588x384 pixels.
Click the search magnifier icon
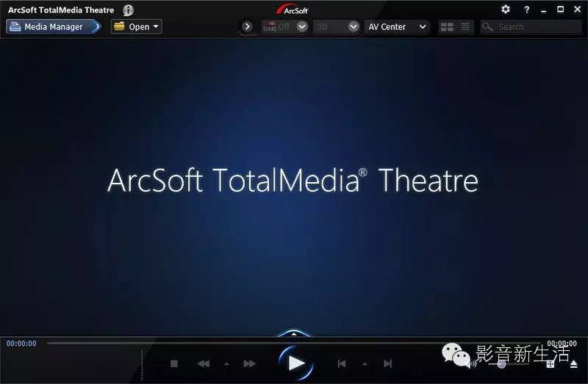pyautogui.click(x=487, y=27)
